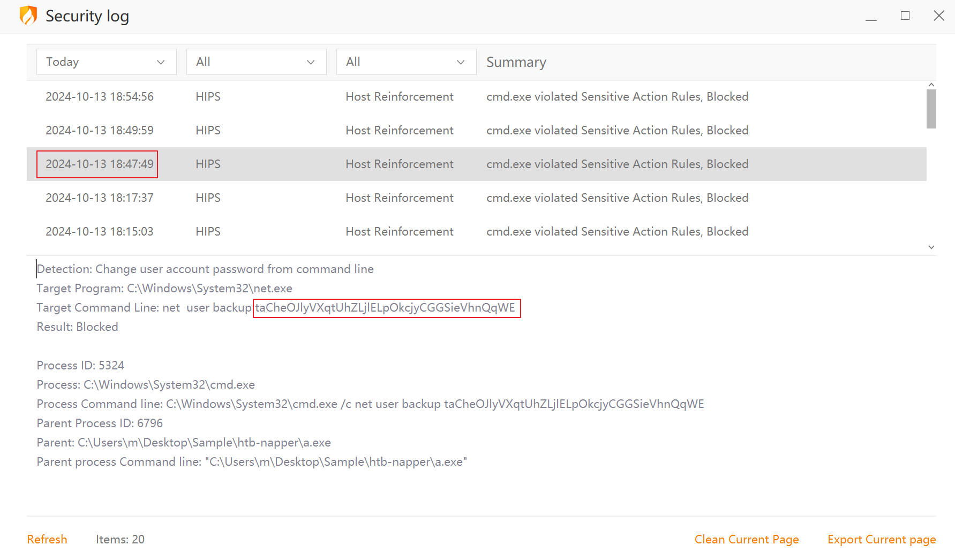Click the Process ID: 5324 line
The height and width of the screenshot is (560, 955).
tap(80, 366)
